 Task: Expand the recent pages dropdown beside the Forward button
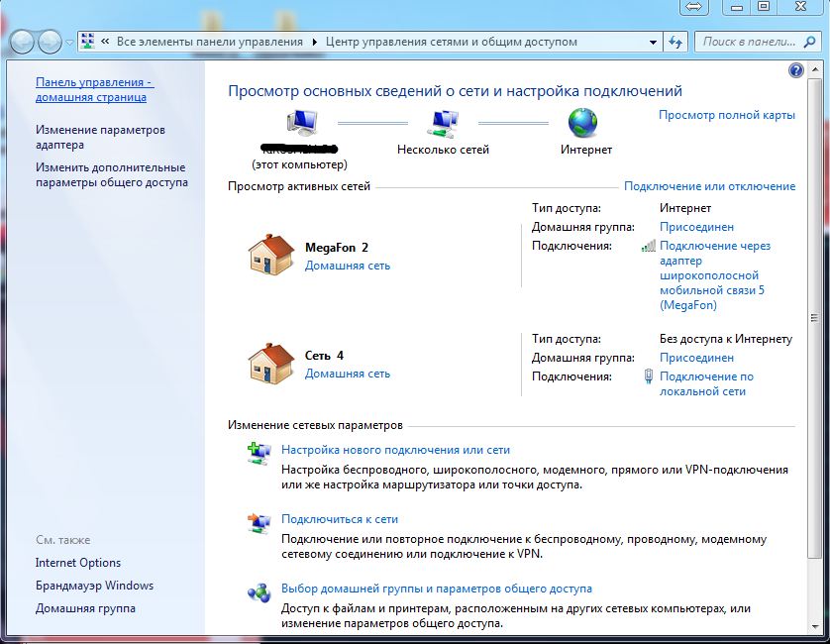click(68, 42)
